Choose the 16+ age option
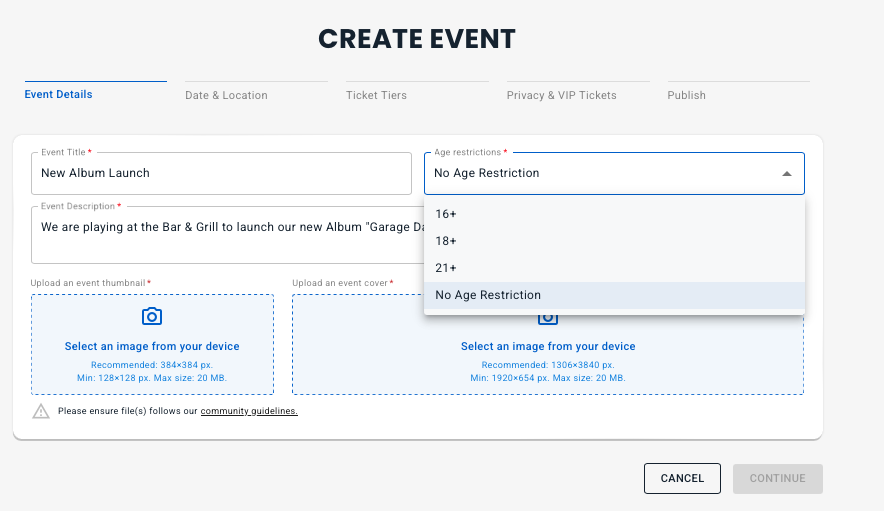Image resolution: width=884 pixels, height=511 pixels. [614, 214]
